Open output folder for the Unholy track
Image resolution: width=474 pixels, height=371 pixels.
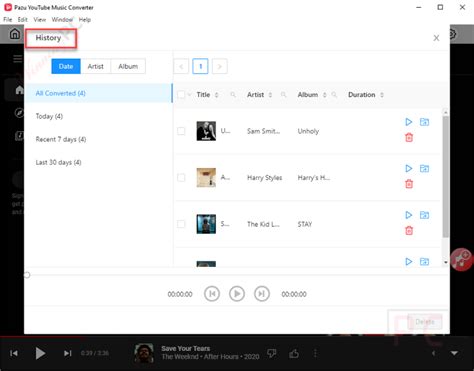[424, 122]
